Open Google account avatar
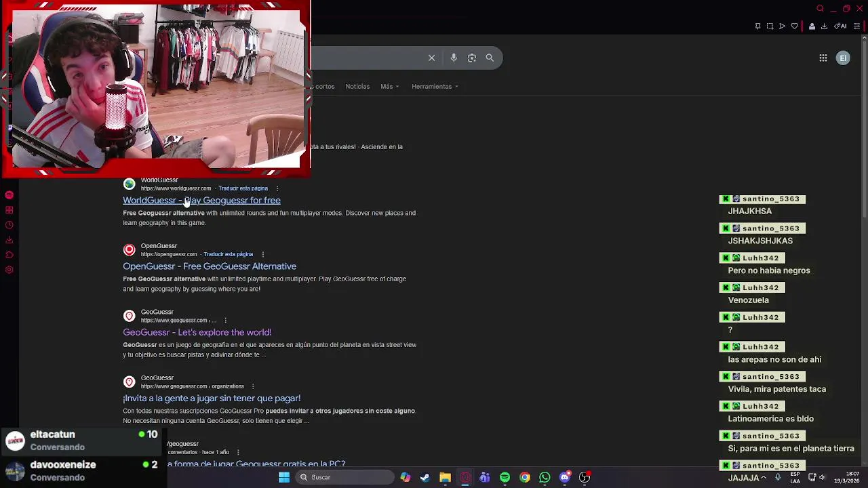Viewport: 868px width, 488px height. pyautogui.click(x=843, y=58)
